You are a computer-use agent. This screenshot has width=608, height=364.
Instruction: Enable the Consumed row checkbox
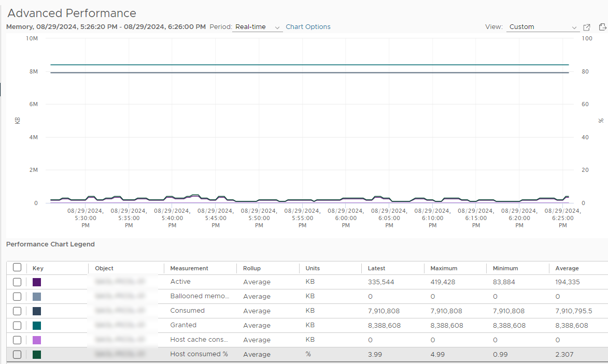[x=17, y=311]
